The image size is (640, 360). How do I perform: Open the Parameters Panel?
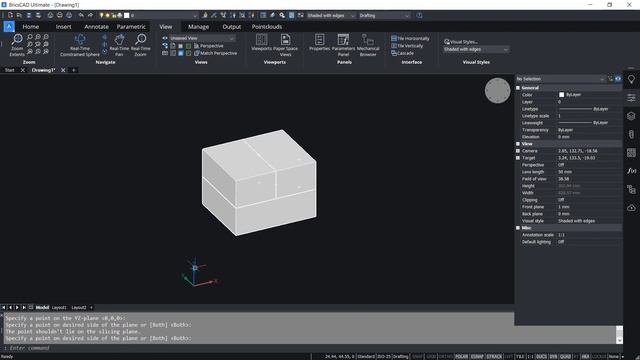point(343,45)
